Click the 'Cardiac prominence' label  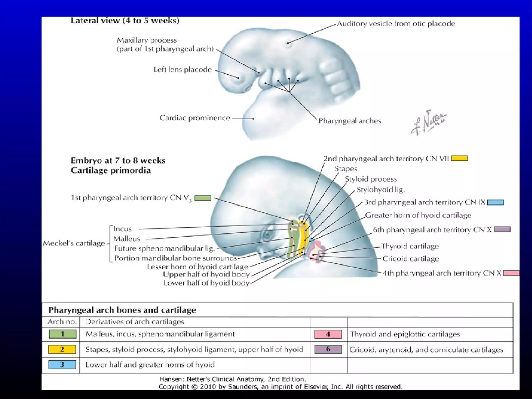coord(195,118)
